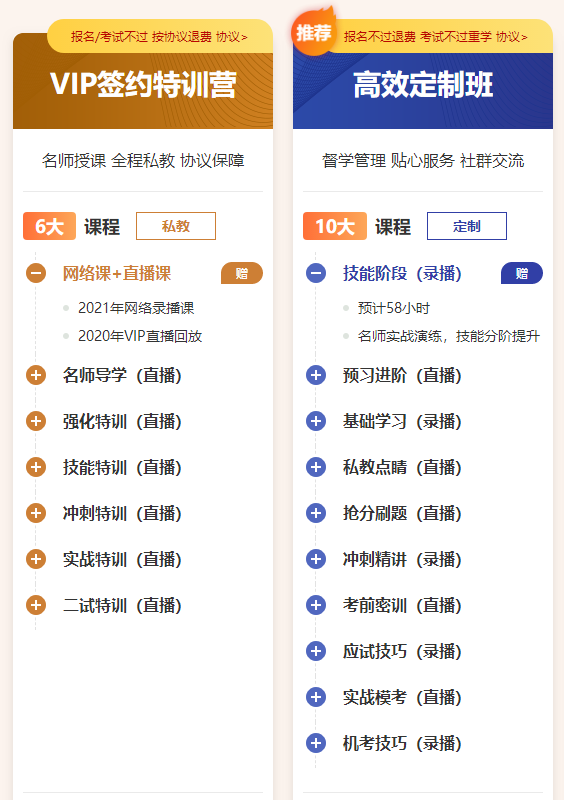
Task: Select the 私教 outlined button
Action: pyautogui.click(x=176, y=226)
